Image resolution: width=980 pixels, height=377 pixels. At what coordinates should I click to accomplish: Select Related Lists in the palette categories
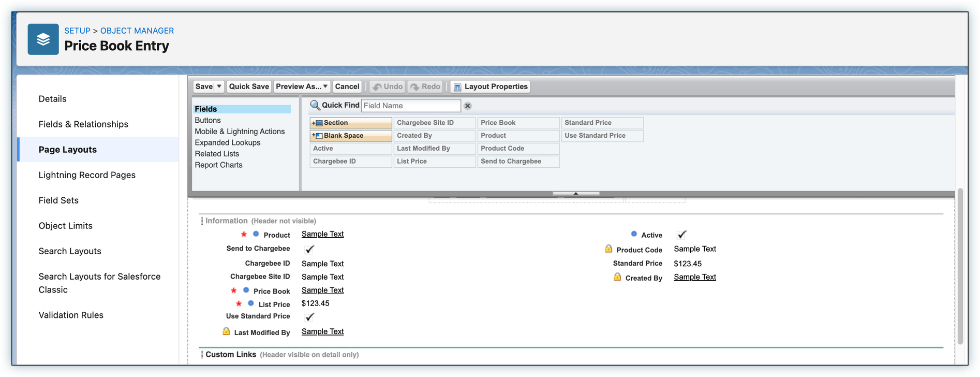click(217, 154)
